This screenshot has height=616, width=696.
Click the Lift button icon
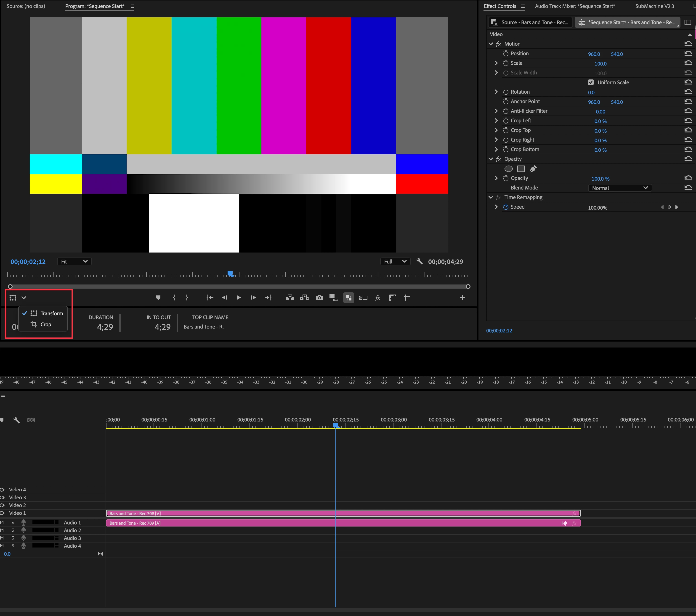click(x=290, y=298)
